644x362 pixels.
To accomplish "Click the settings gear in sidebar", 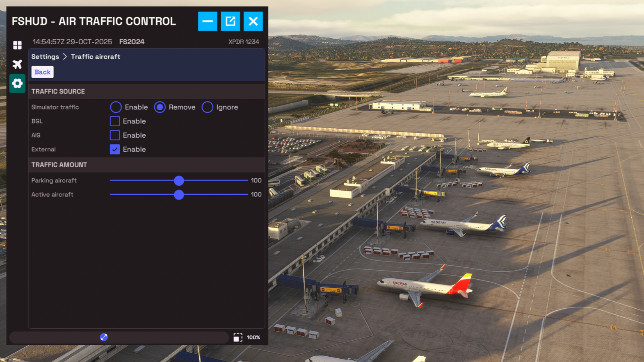I will coord(17,84).
